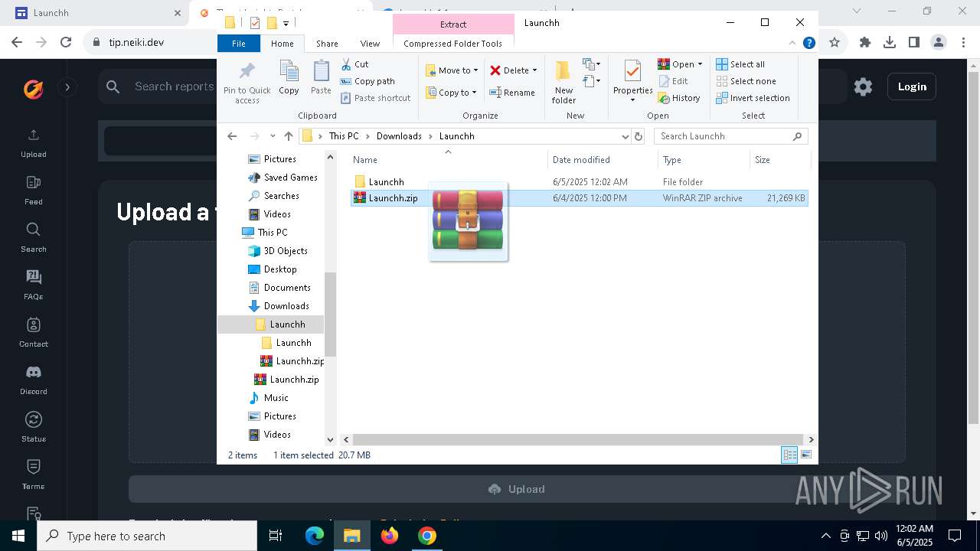Viewport: 980px width, 551px height.
Task: Sort by Date modified column header
Action: [603, 160]
